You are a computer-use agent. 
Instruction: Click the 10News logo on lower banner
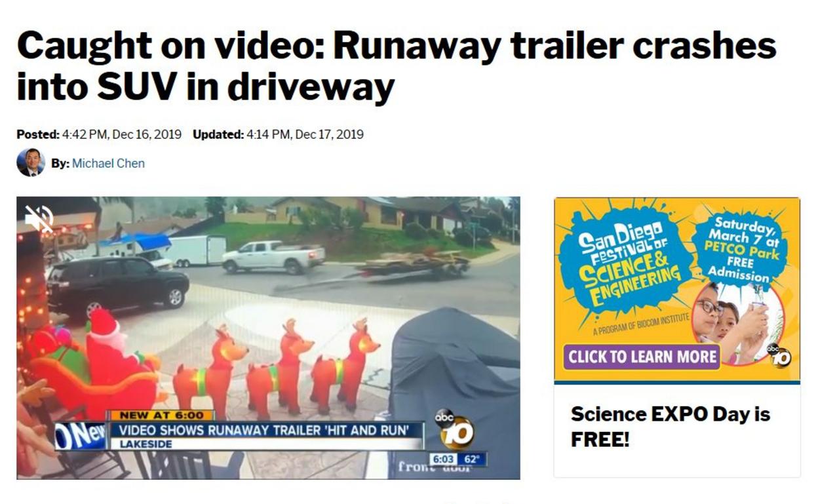pos(81,436)
